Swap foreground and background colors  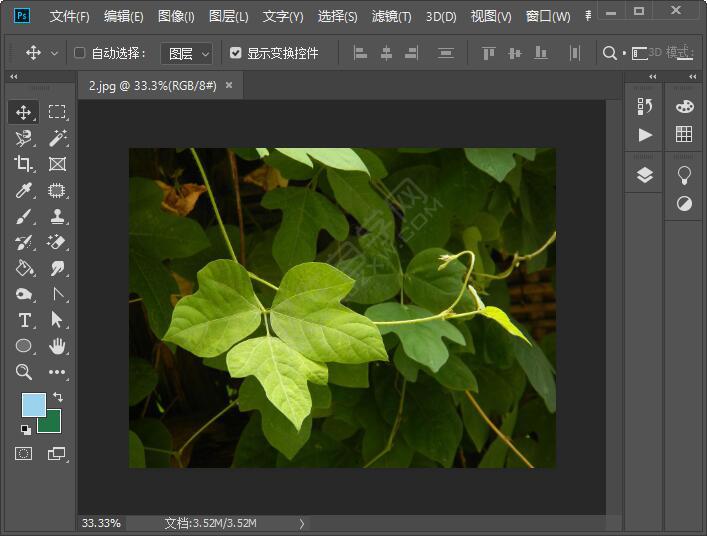tap(57, 397)
